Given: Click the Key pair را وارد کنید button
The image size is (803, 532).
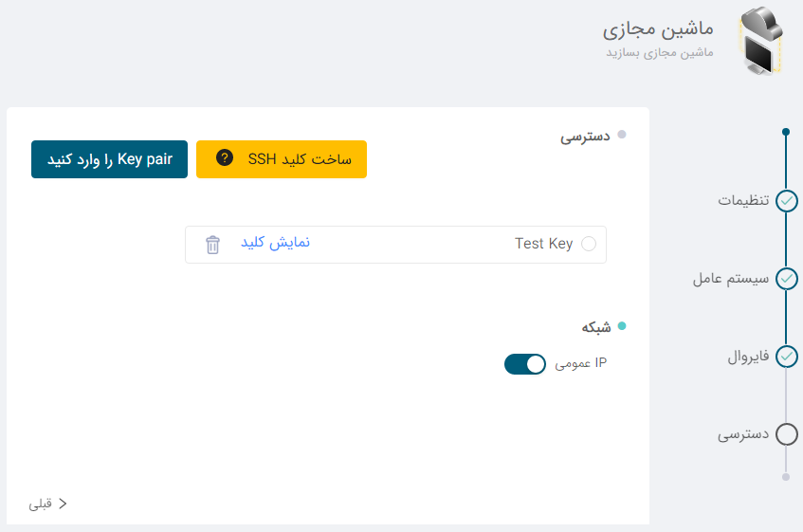Looking at the screenshot, I should (x=109, y=159).
